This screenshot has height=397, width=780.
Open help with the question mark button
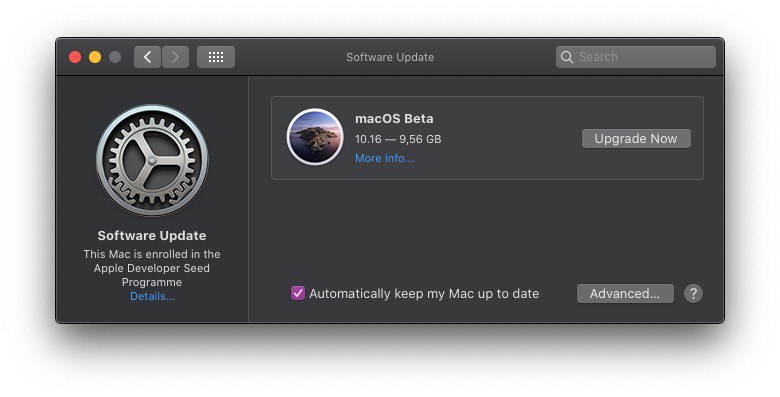[x=693, y=294]
